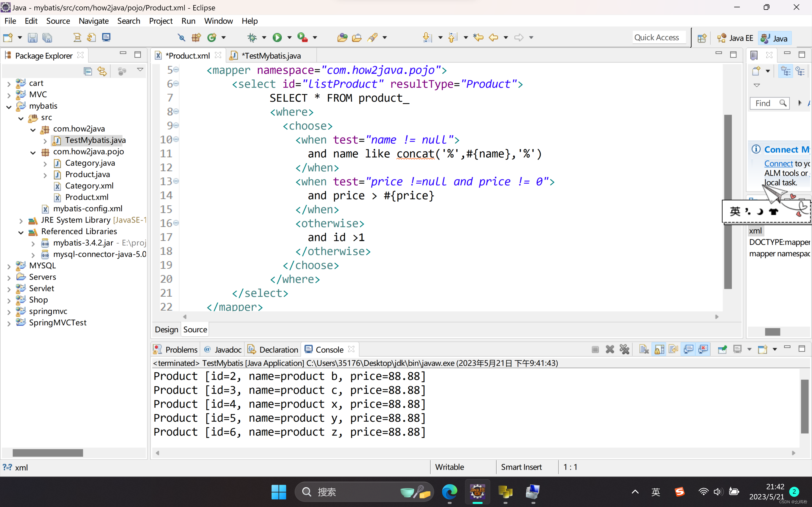Collapse All in Package Explorer
The image size is (812, 507).
tap(88, 71)
